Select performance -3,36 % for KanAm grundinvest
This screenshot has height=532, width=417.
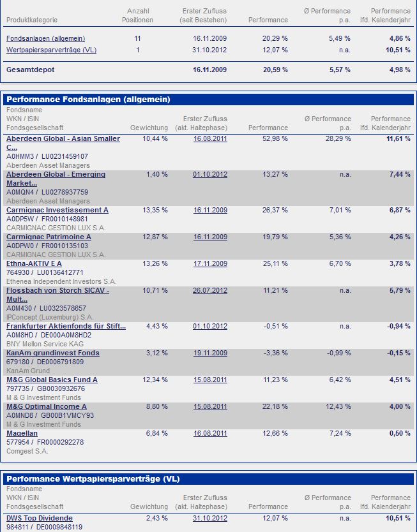[276, 353]
